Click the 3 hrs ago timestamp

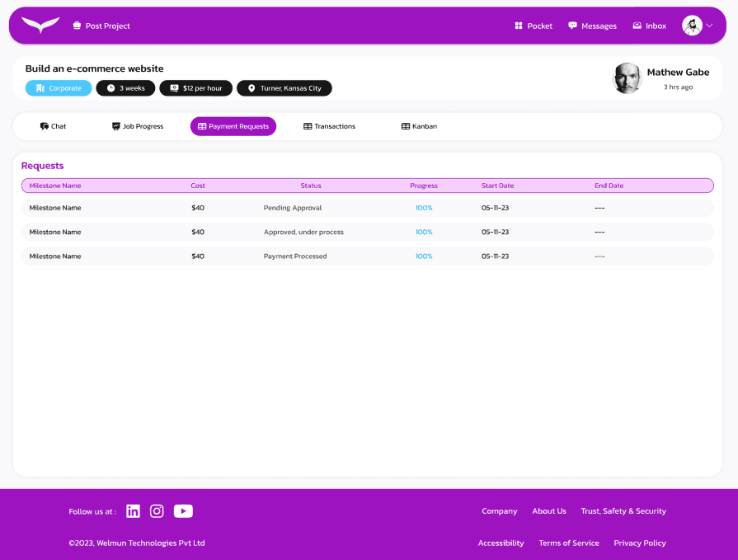pos(679,87)
